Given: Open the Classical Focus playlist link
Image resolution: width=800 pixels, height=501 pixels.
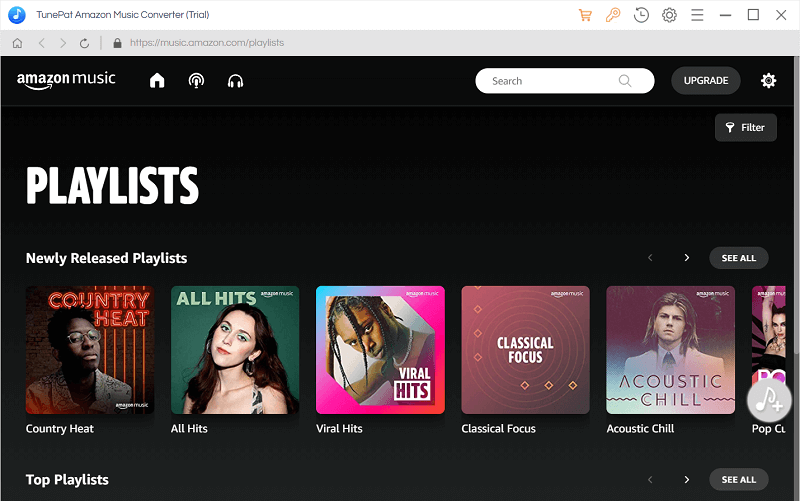Looking at the screenshot, I should click(x=498, y=428).
